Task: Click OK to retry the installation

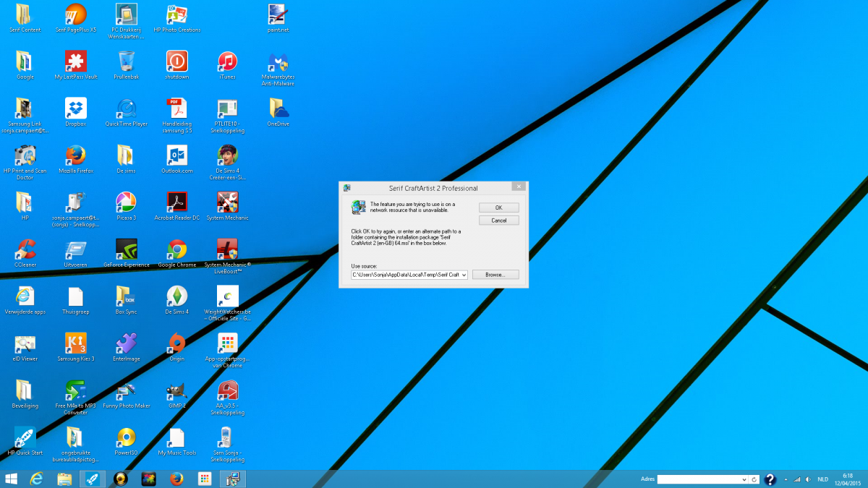Action: coord(498,207)
